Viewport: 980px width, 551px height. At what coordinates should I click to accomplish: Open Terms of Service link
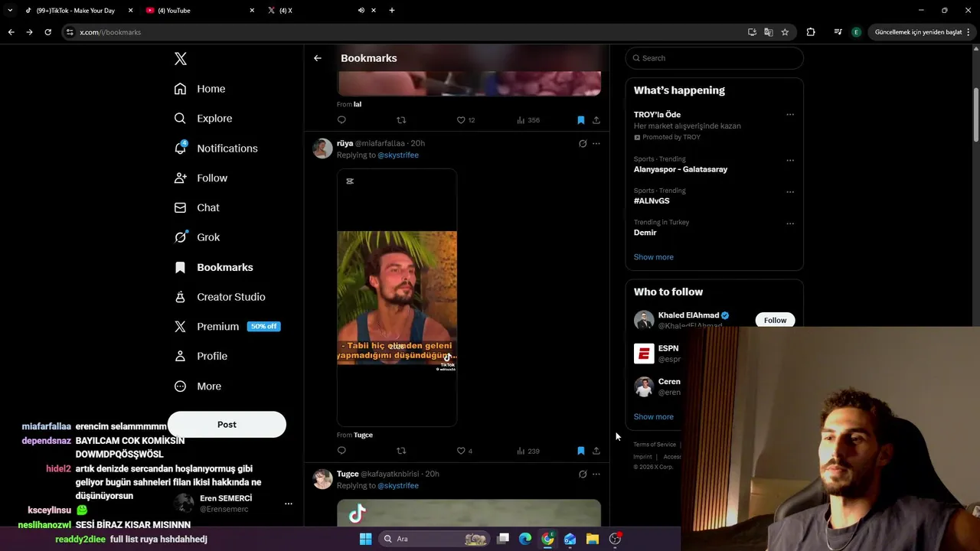coord(655,445)
